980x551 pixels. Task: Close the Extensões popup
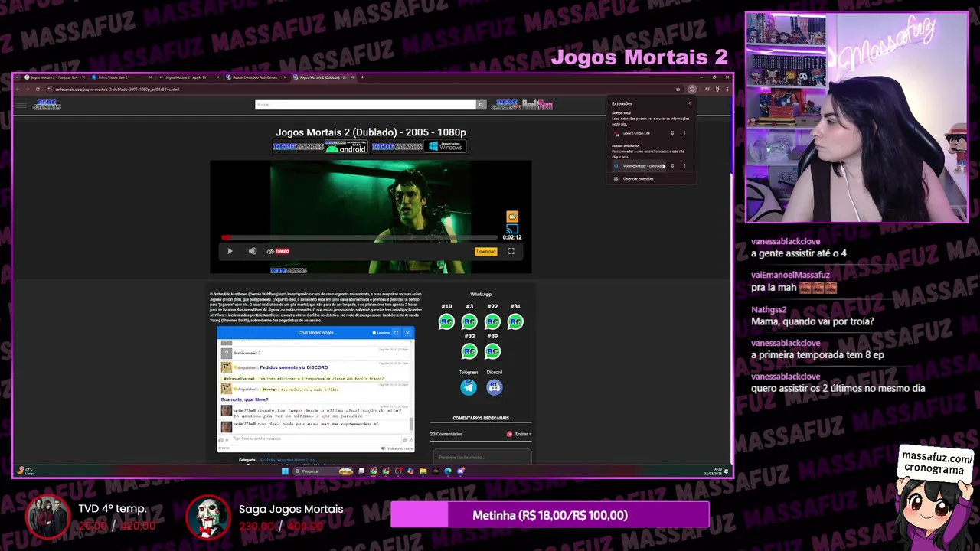click(688, 103)
